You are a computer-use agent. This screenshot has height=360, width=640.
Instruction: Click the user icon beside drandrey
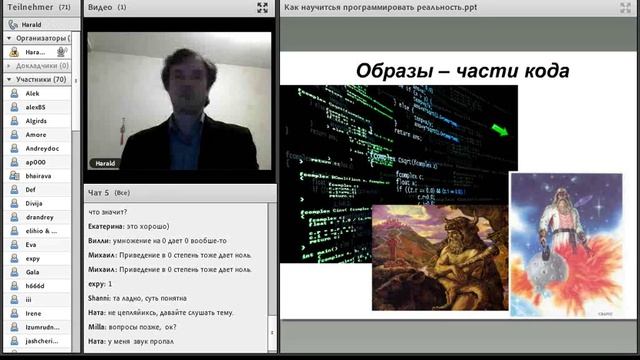14,217
